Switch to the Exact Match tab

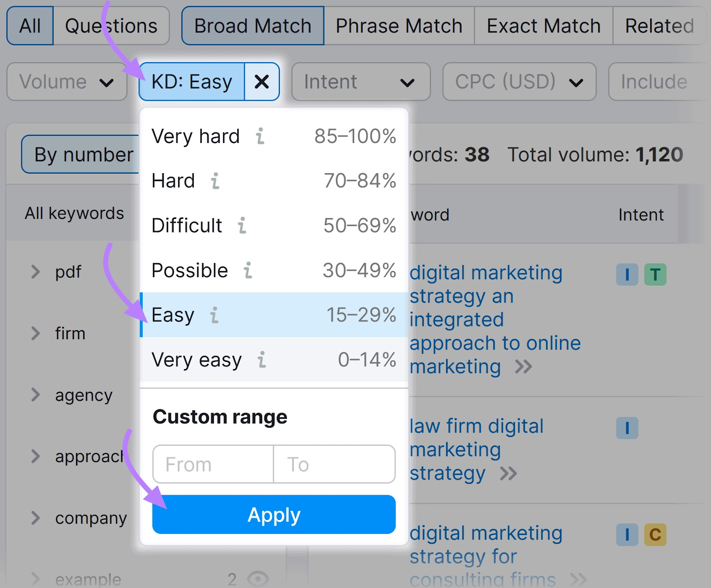point(543,25)
